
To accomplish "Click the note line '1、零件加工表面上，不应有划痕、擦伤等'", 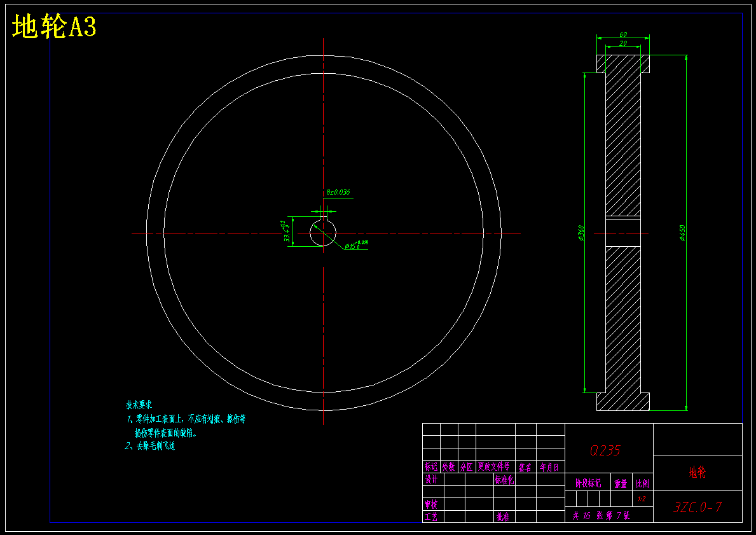I will [x=186, y=419].
